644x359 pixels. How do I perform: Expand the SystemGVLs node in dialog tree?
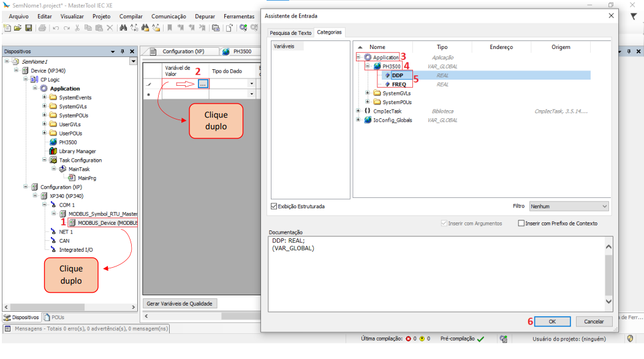point(368,93)
